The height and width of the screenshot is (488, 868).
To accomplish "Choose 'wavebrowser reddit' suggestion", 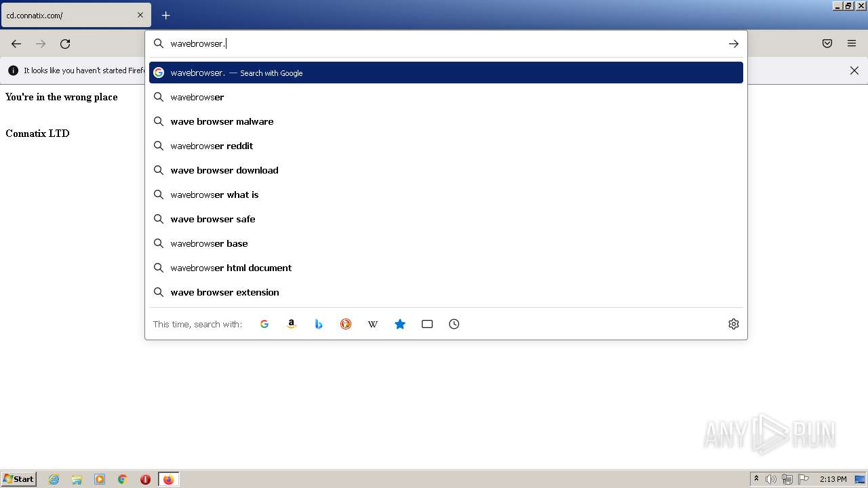I will coord(446,146).
